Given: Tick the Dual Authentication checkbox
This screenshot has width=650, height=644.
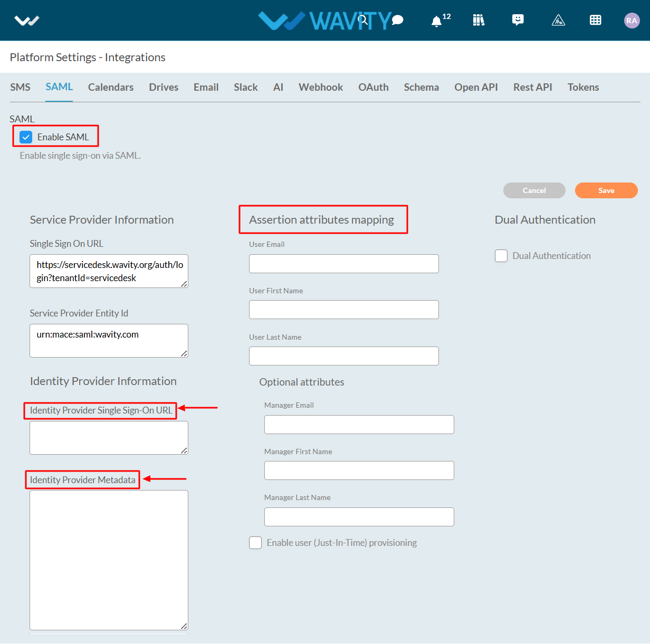Looking at the screenshot, I should pos(501,256).
